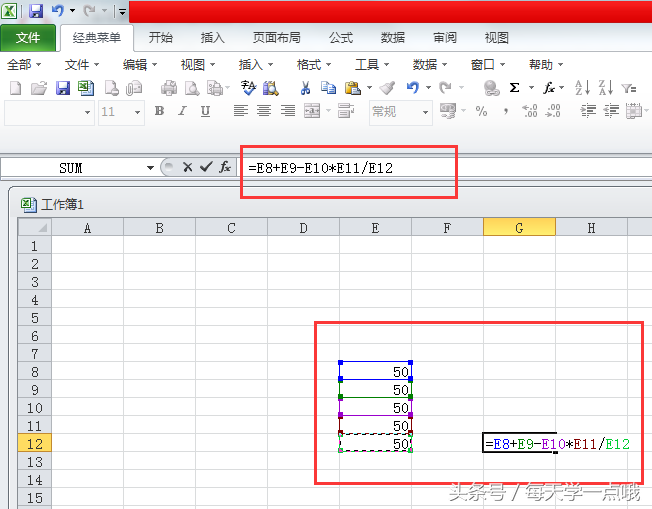Switch to the 公式 tab
Screen dimensions: 652x509
click(341, 38)
